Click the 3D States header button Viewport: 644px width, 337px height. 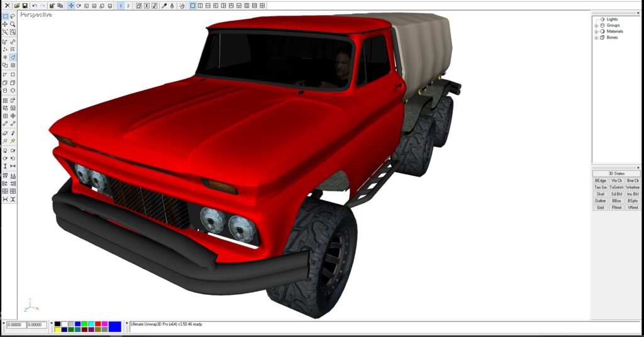616,174
